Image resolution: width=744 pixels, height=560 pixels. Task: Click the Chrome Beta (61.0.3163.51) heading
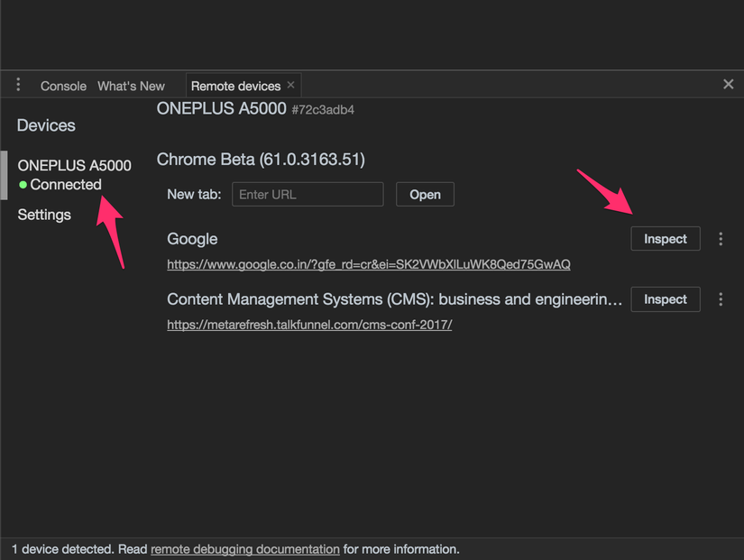pos(261,160)
